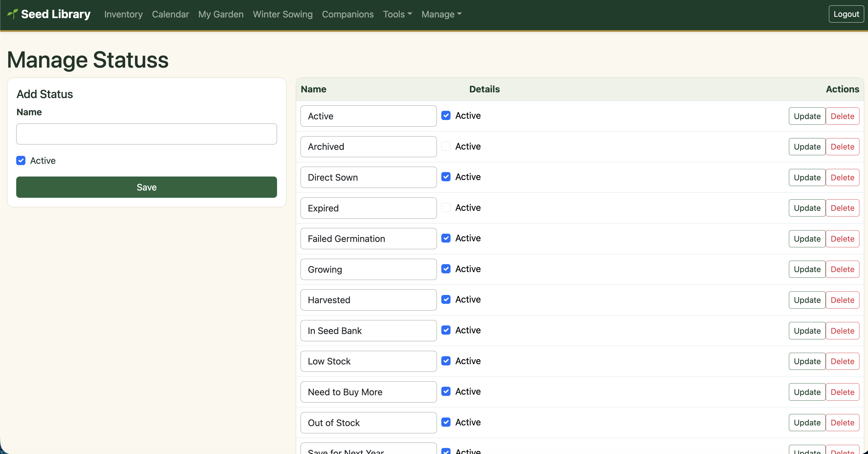Click the Logout button
Viewport: 868px width, 454px height.
[x=846, y=14]
